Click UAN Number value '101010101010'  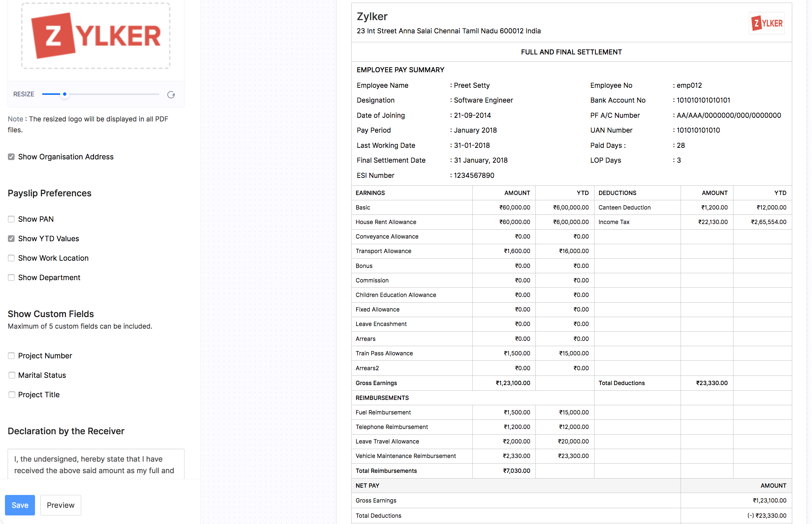(x=698, y=130)
